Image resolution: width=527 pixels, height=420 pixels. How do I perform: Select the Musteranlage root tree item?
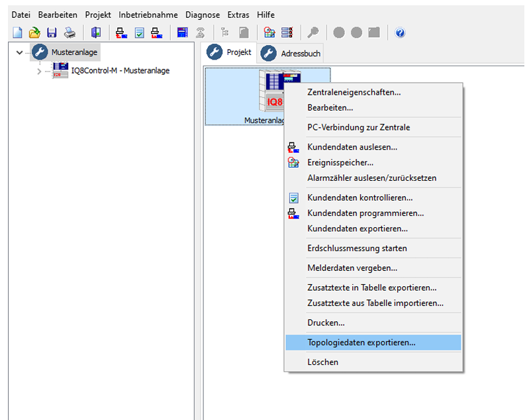74,52
